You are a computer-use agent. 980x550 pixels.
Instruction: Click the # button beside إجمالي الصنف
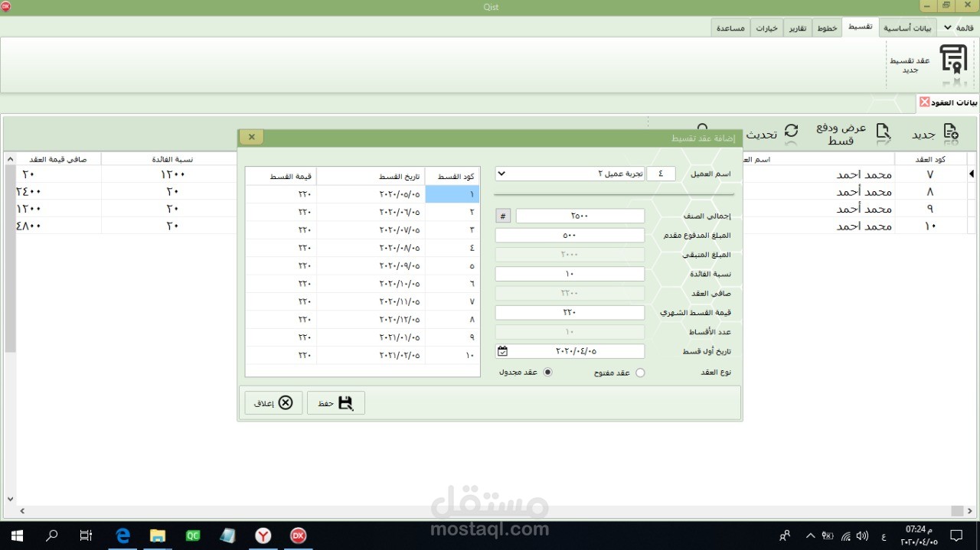pyautogui.click(x=503, y=216)
